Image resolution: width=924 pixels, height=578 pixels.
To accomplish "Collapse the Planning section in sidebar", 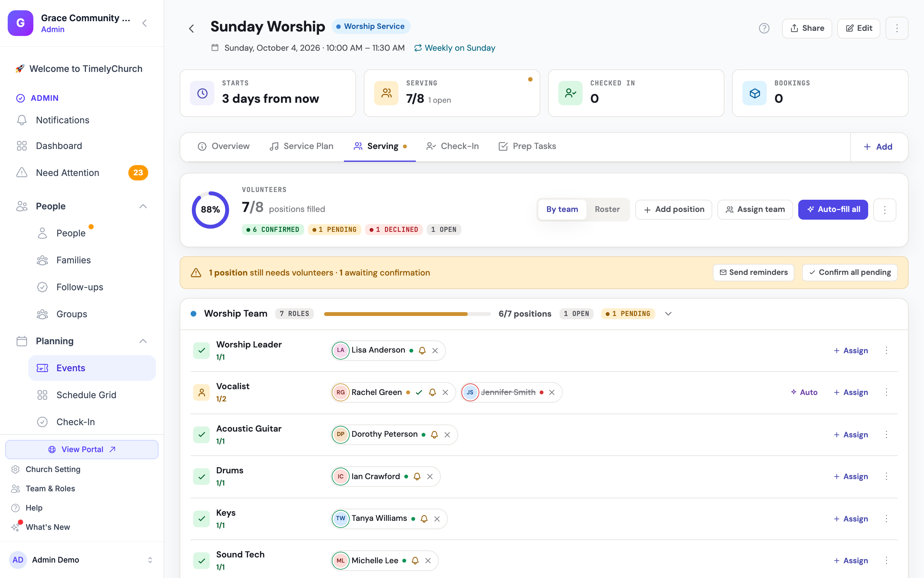I will [x=143, y=341].
